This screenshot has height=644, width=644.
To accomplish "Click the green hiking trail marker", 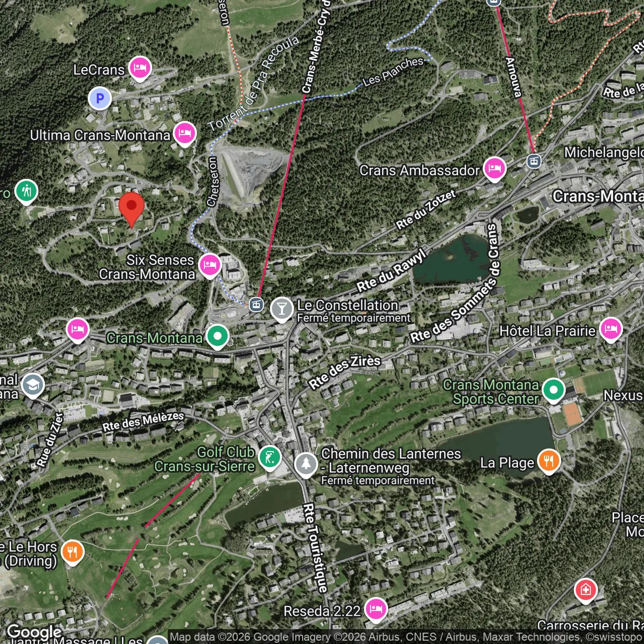I will (26, 192).
